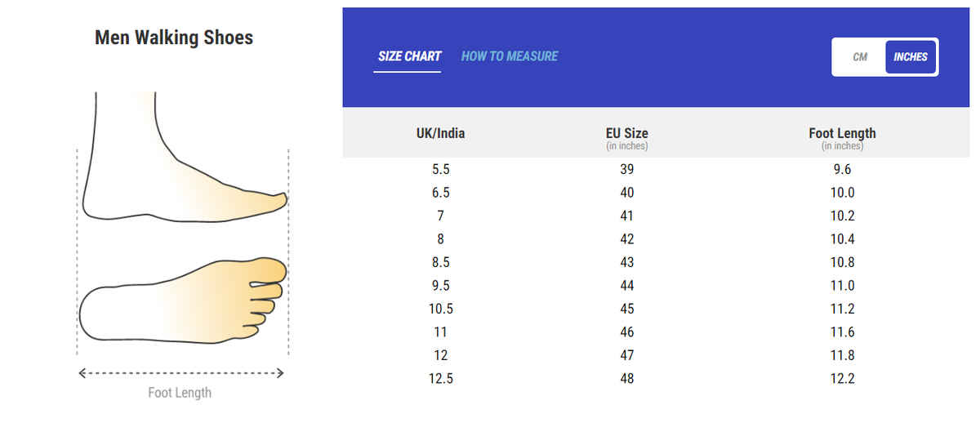
Task: Click foot length value 12.2
Action: coord(842,378)
